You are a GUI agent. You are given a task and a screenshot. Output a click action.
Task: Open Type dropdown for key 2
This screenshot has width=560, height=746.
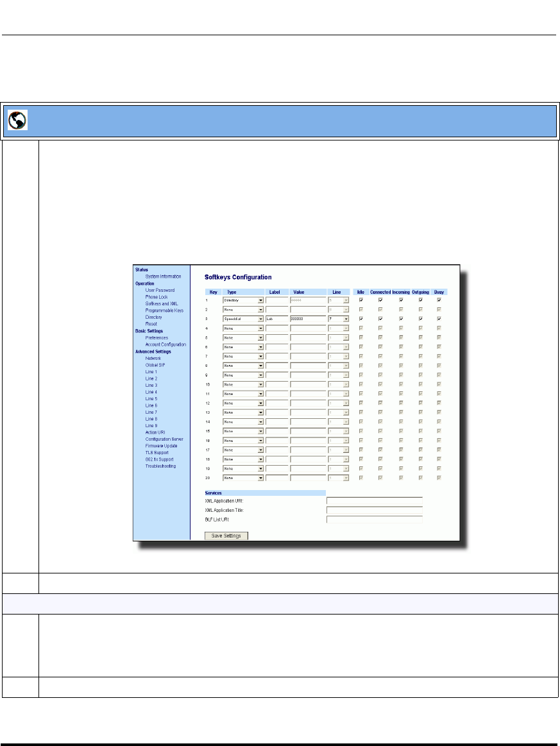(x=243, y=310)
